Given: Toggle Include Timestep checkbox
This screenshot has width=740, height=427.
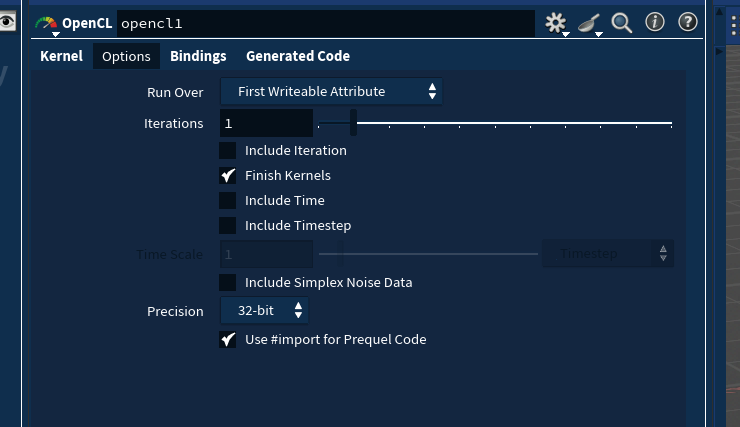Looking at the screenshot, I should pos(228,226).
